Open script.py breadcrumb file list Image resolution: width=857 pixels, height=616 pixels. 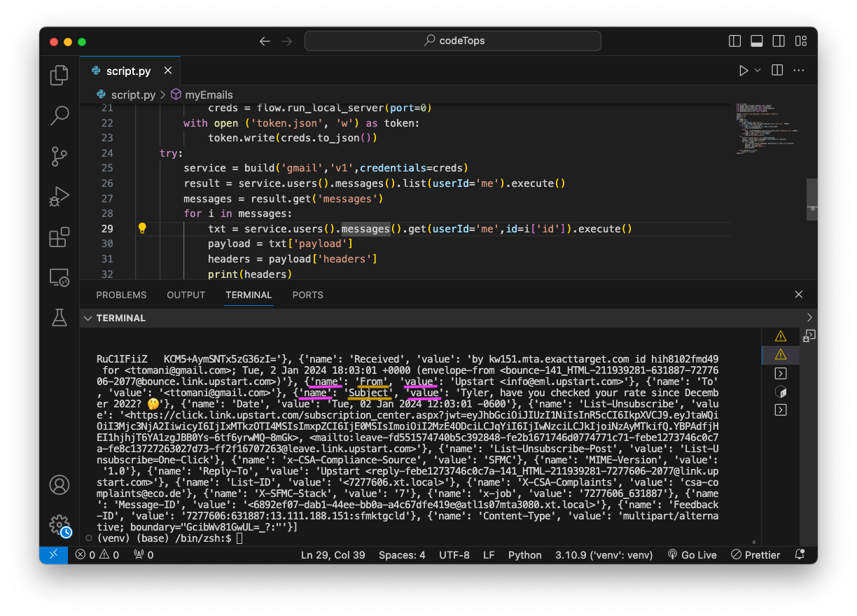pyautogui.click(x=125, y=94)
